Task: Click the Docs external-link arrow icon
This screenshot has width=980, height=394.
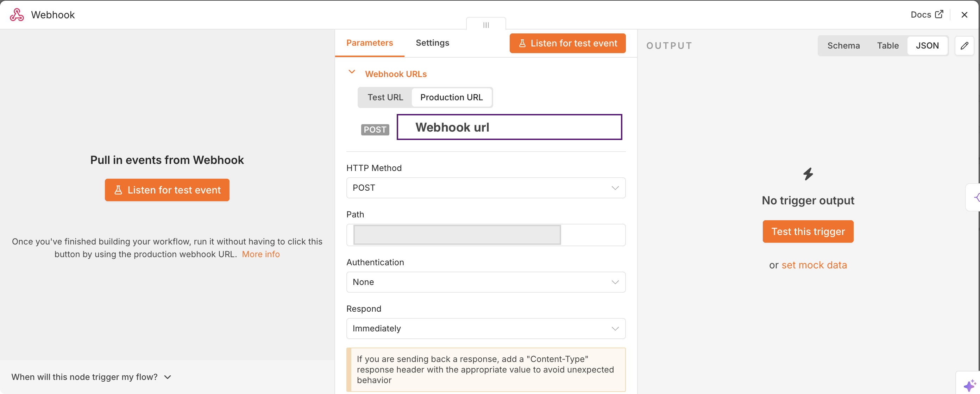Action: click(938, 14)
